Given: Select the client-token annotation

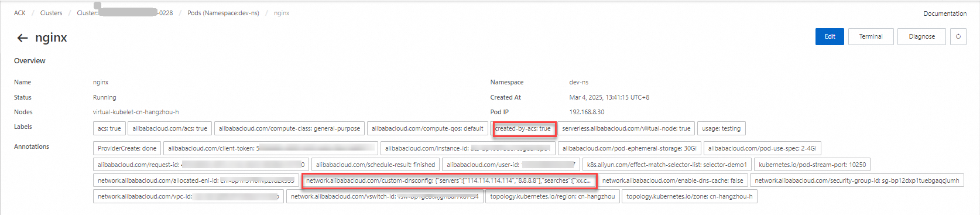Looking at the screenshot, I should tap(270, 148).
